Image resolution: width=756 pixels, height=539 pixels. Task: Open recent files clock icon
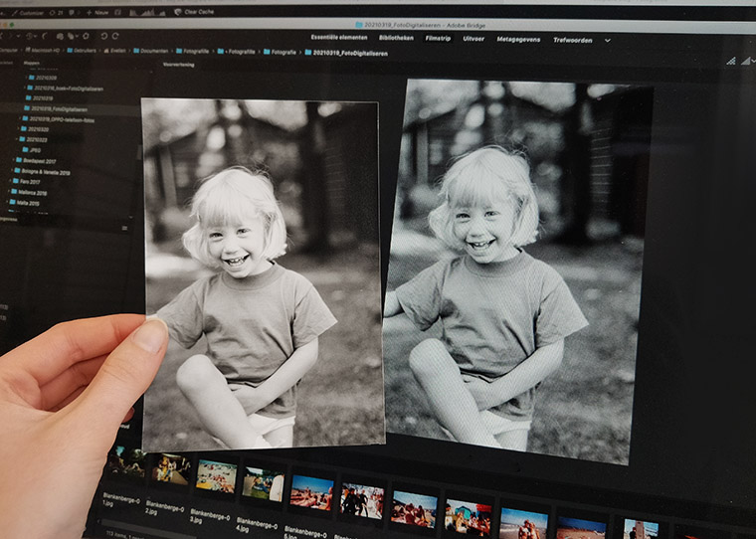[30, 36]
